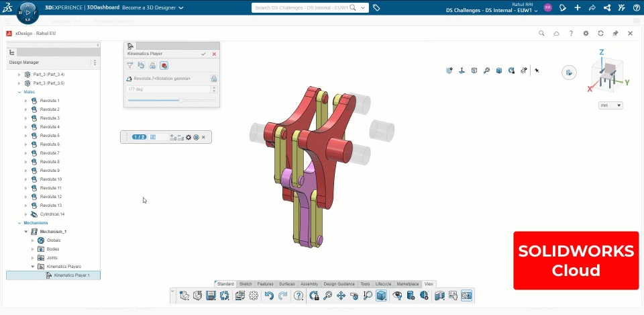644x315 pixels.
Task: Click the xDesign header search magnifier
Action: [541, 34]
